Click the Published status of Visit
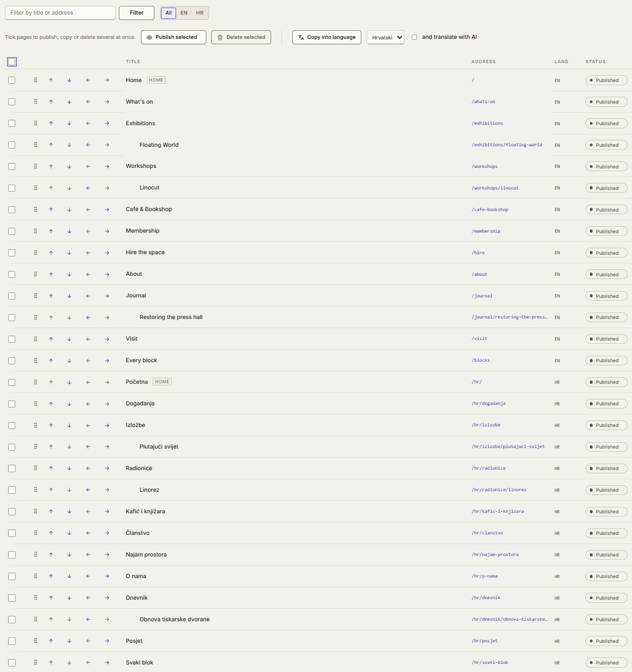This screenshot has height=672, width=632. tap(606, 339)
